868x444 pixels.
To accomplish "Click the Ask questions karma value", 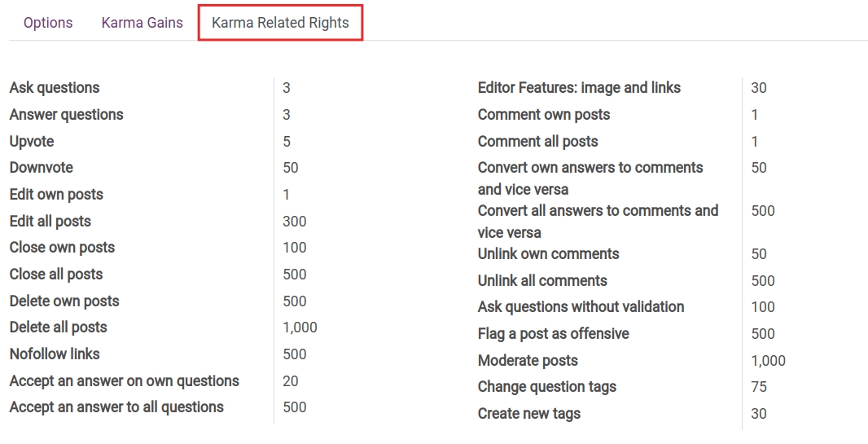I will click(x=287, y=88).
